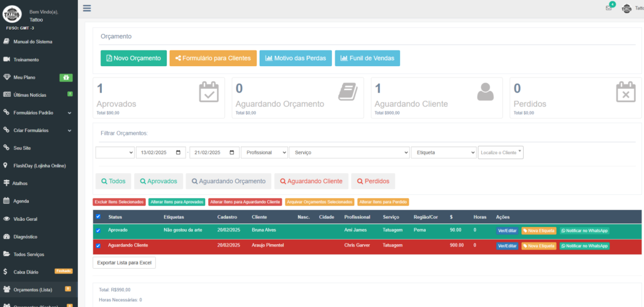Open the Etiqueta filter dropdown
The image size is (644, 307).
(x=443, y=152)
